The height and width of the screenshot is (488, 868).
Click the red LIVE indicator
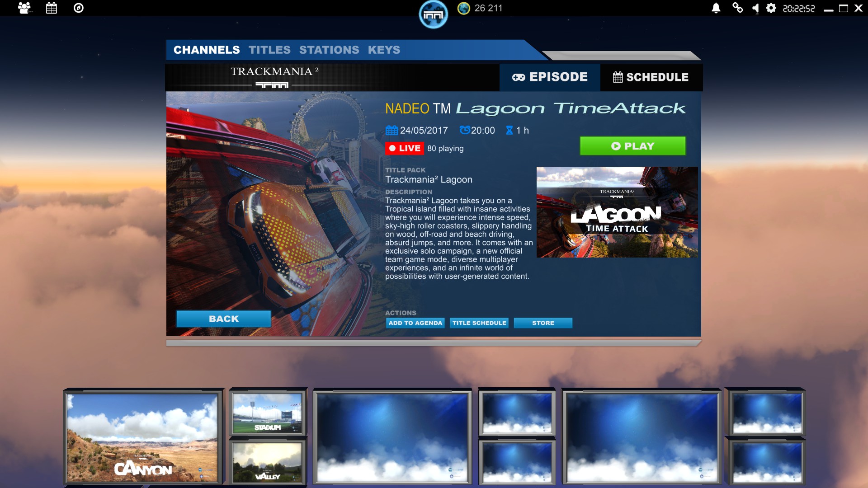click(x=405, y=148)
